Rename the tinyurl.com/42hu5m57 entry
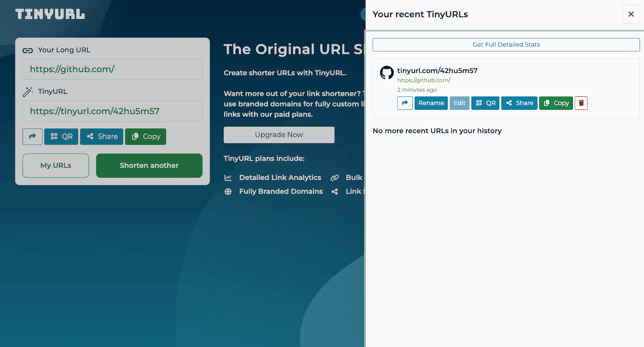 [431, 103]
